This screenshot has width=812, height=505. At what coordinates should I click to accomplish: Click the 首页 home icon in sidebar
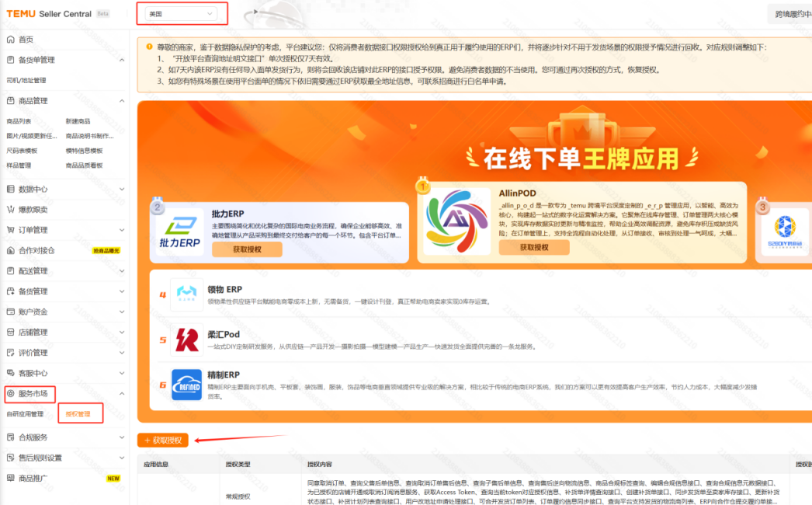10,40
